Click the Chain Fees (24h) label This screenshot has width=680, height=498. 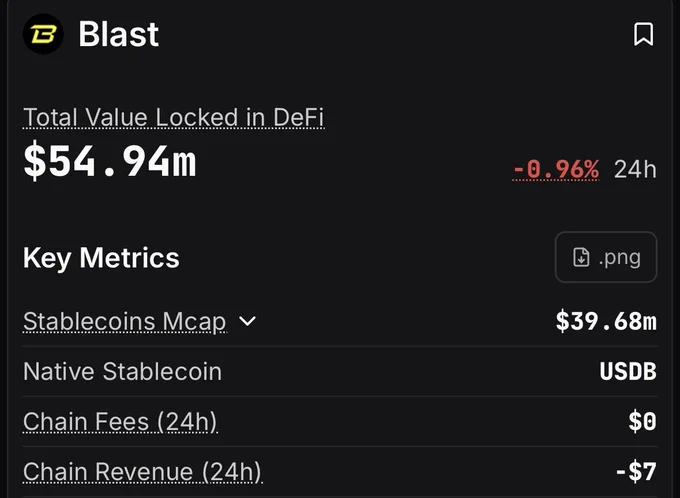tap(120, 422)
